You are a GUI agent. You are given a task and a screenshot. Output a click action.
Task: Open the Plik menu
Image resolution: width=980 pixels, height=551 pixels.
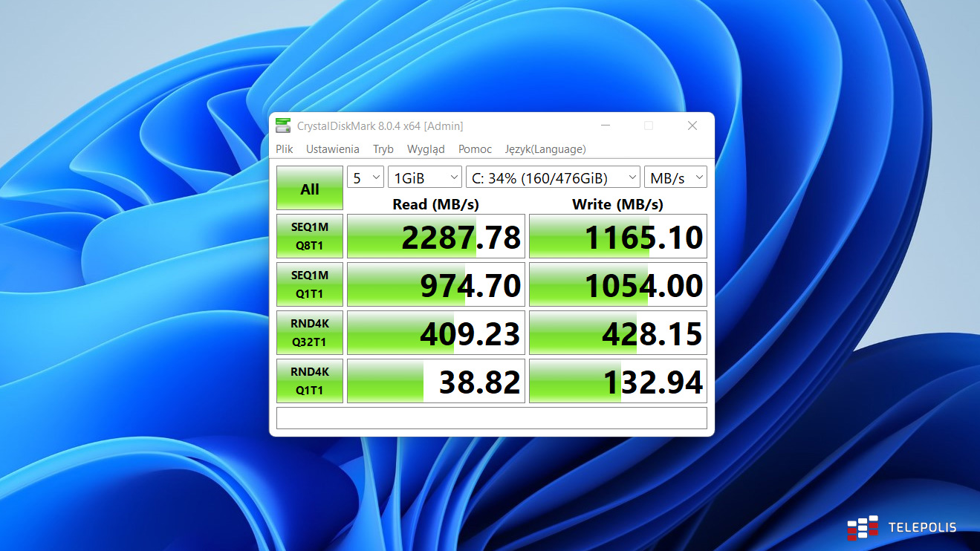click(x=284, y=149)
